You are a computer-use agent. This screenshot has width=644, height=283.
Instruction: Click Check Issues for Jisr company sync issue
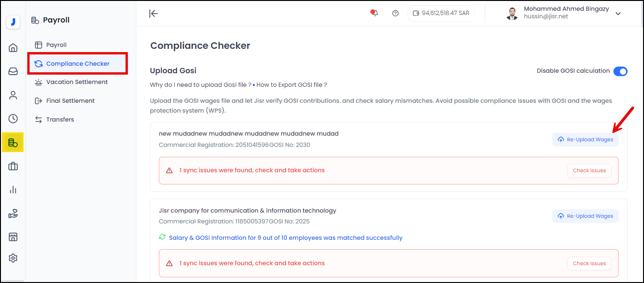(589, 263)
